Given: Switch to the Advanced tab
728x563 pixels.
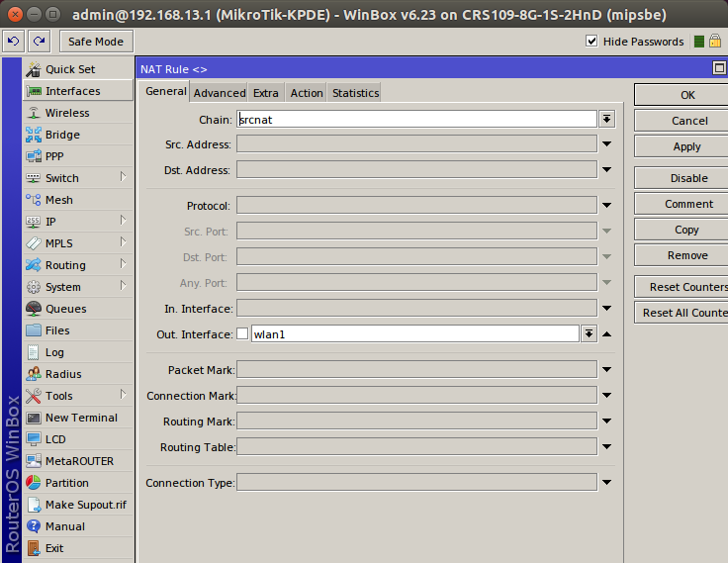Looking at the screenshot, I should point(220,93).
